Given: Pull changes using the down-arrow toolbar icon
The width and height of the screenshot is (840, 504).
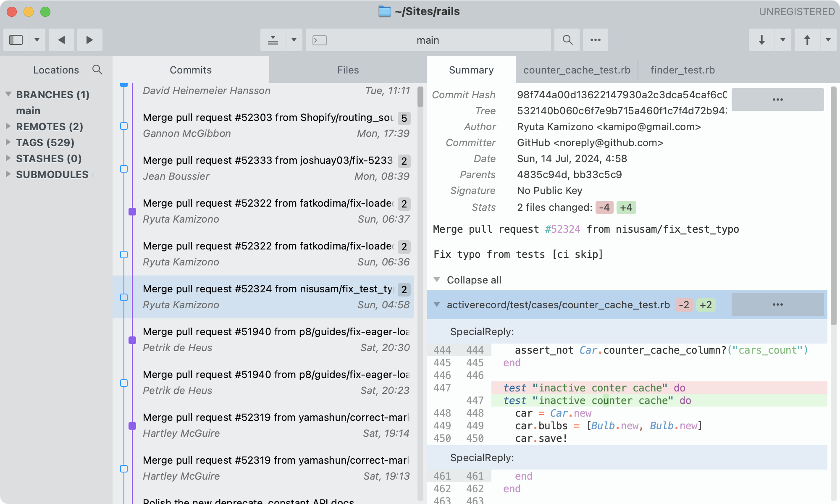Looking at the screenshot, I should (x=761, y=40).
